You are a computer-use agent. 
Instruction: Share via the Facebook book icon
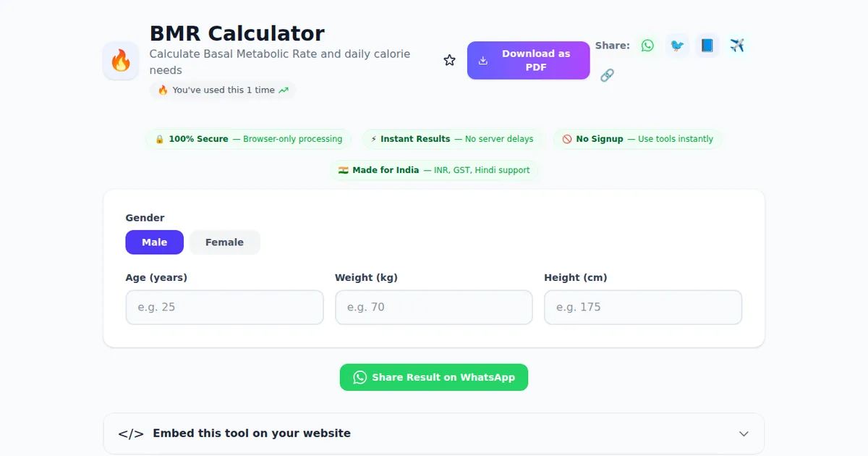coord(707,46)
